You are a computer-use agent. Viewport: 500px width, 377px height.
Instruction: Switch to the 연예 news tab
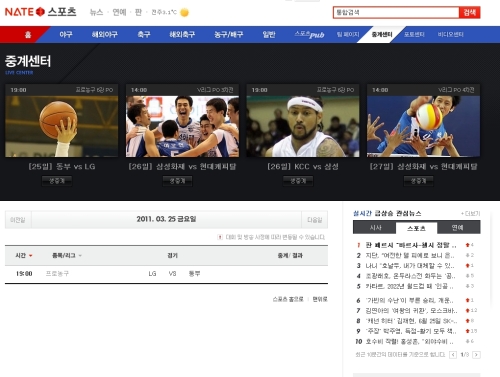(458, 228)
